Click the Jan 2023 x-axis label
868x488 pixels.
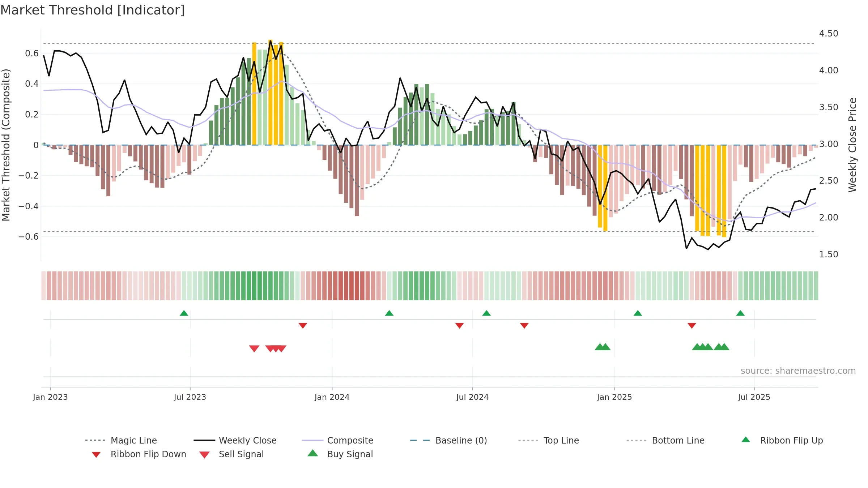50,397
